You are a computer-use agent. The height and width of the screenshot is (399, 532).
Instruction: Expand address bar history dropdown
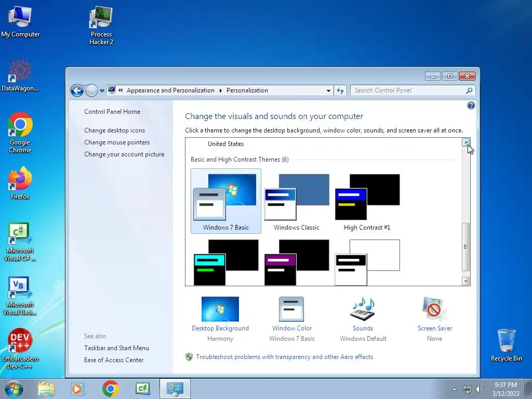point(328,90)
